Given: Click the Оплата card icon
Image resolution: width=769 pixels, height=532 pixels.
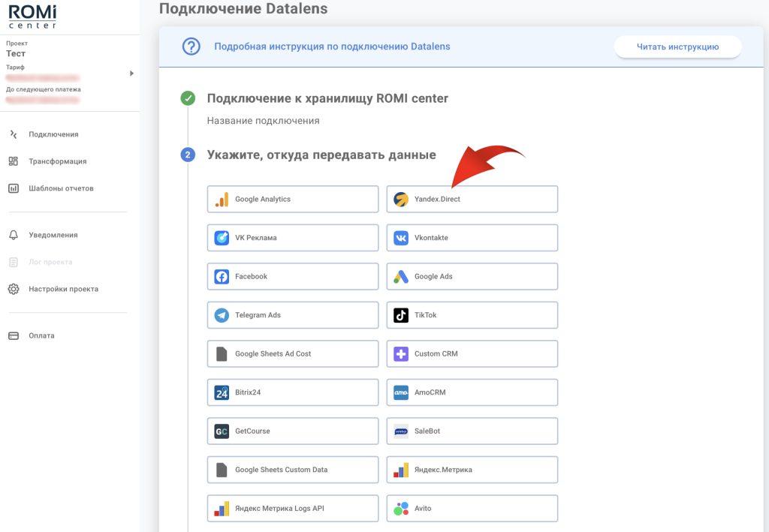Looking at the screenshot, I should coord(14,336).
